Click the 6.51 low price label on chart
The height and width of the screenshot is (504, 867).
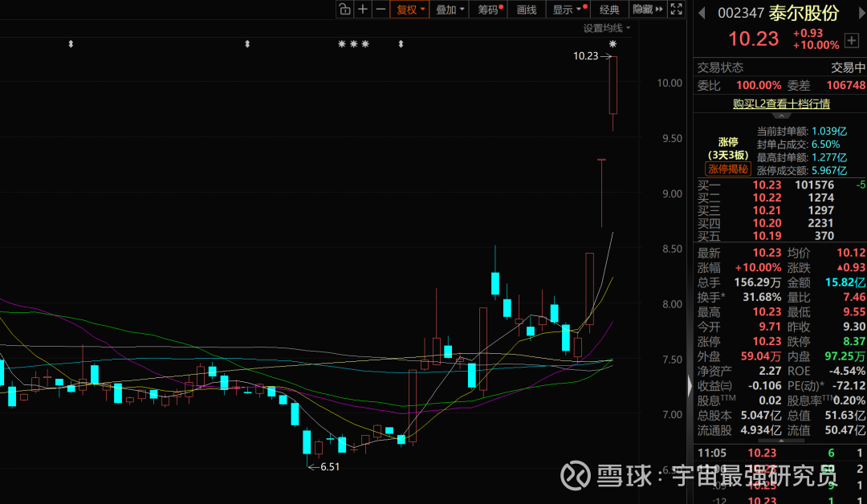(x=330, y=467)
